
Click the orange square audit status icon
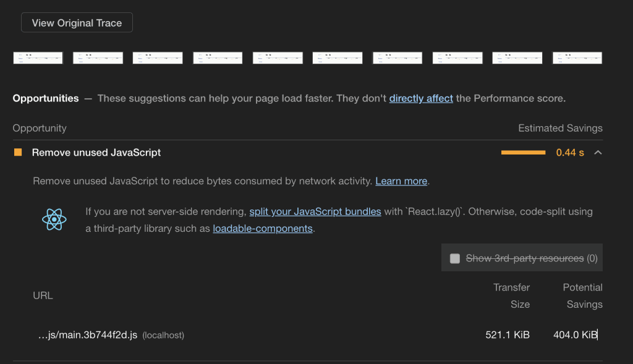(x=18, y=152)
